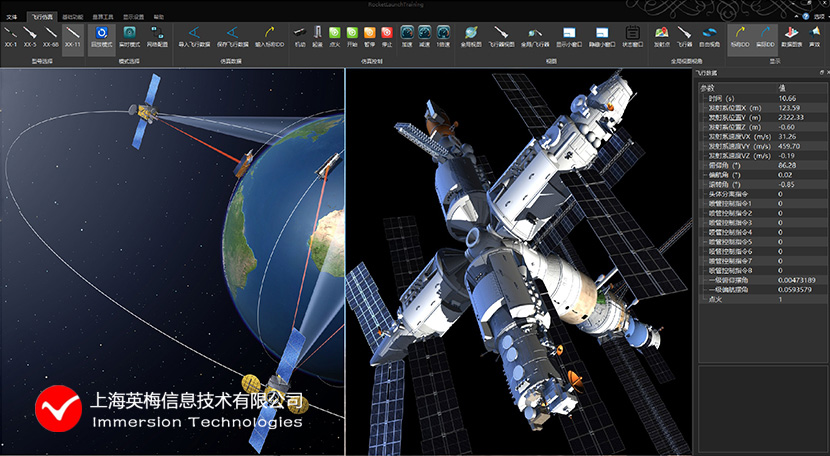Select the 发射系速度VY (m/s) row
The height and width of the screenshot is (456, 830).
coord(762,146)
